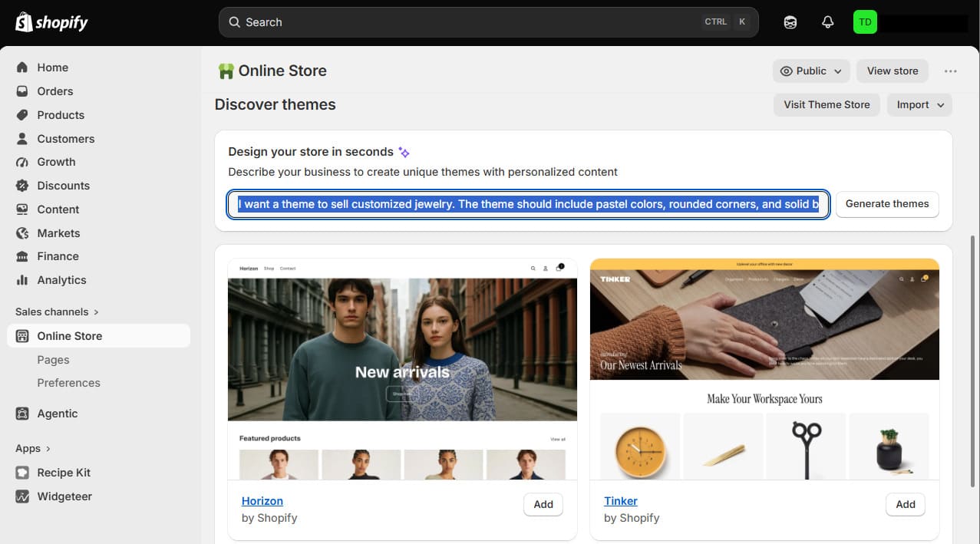Click the View store button
980x544 pixels.
893,71
